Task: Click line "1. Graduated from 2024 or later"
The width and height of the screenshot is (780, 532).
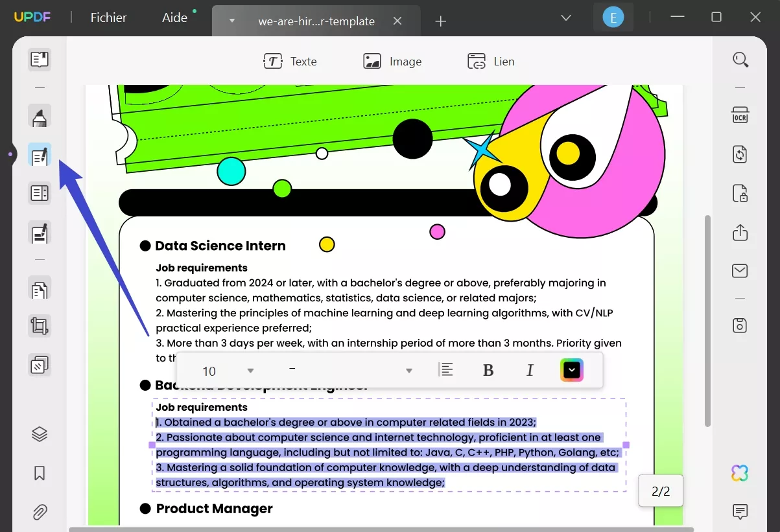Action: coord(381,283)
